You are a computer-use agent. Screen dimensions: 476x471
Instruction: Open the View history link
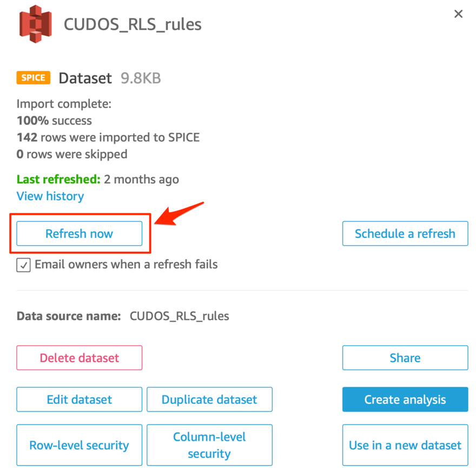click(x=50, y=196)
